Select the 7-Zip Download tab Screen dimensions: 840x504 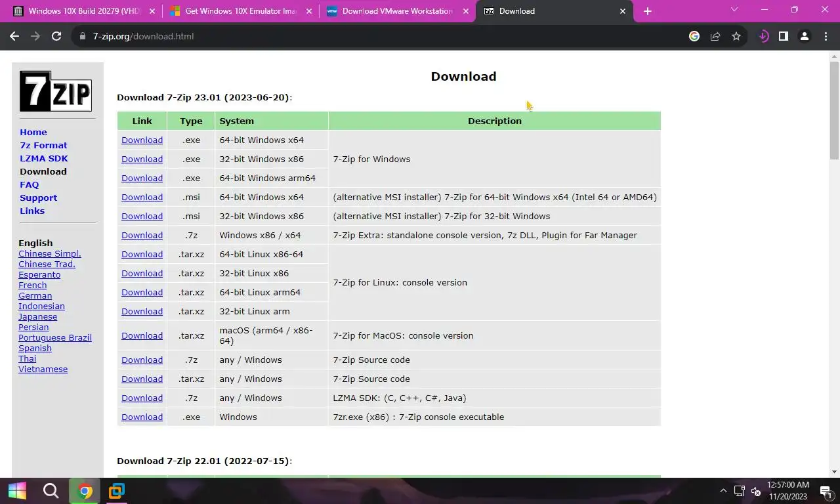[555, 11]
